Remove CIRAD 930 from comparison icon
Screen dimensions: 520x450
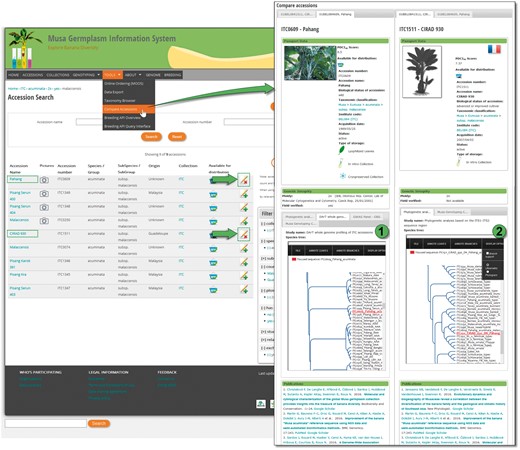click(x=244, y=234)
